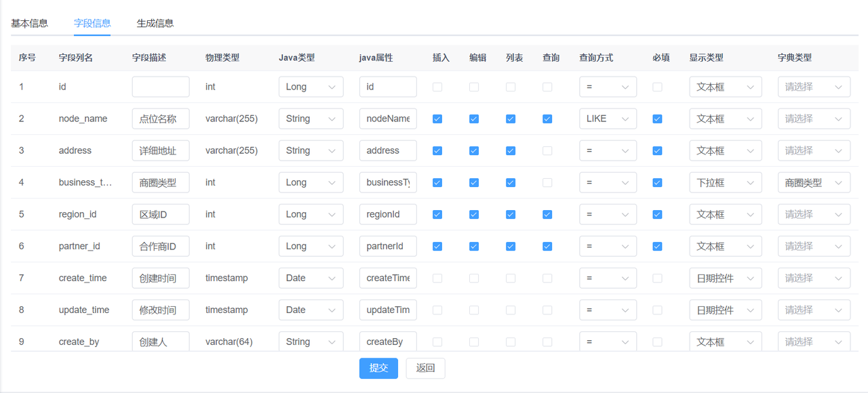This screenshot has width=868, height=393.
Task: Click java属性 field containing partnerId
Action: (388, 246)
